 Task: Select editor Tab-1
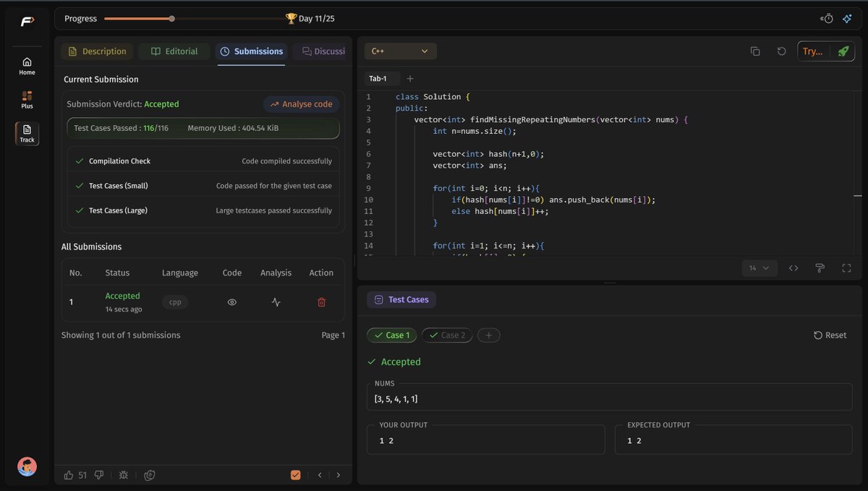(379, 79)
